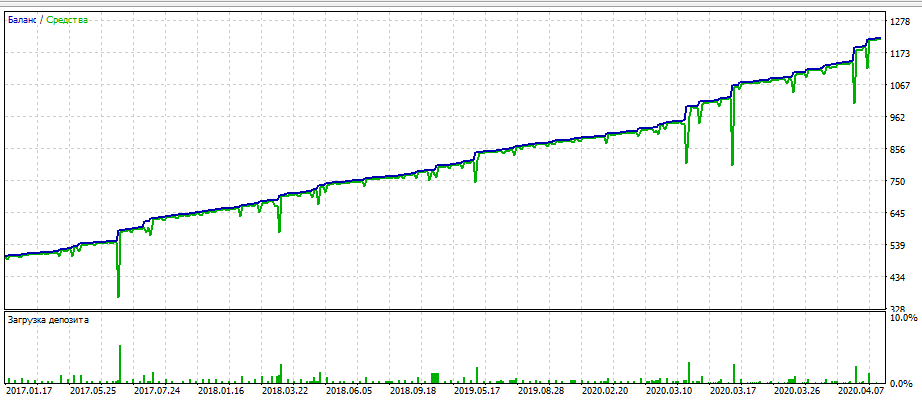Screen dimensions: 922x400
Task: Select the 750 value on price axis
Action: pos(897,181)
